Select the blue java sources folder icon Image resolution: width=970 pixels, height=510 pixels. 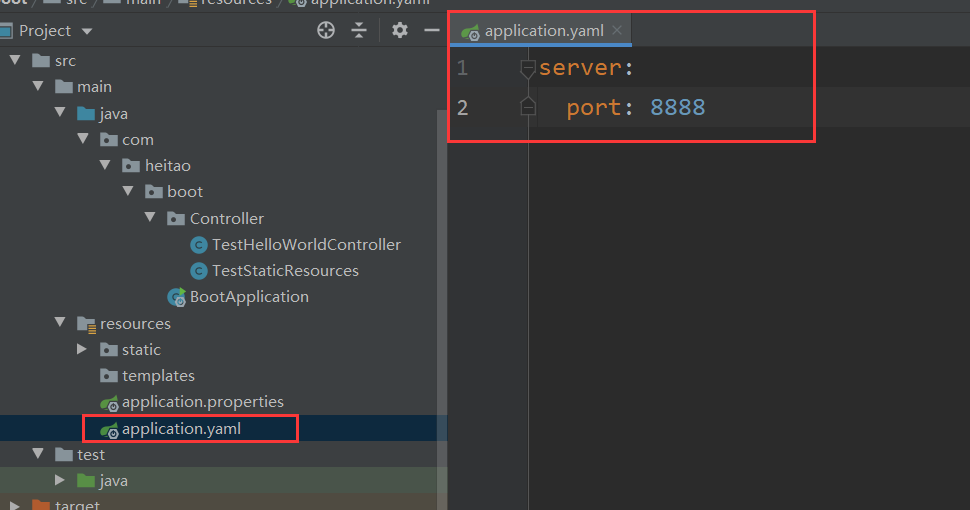(86, 114)
